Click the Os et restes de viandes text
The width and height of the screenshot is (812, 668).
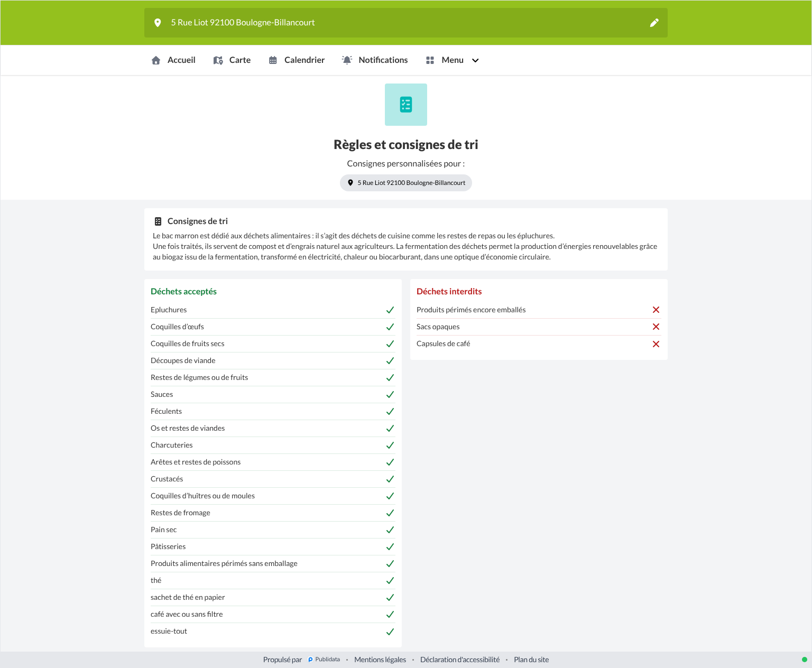[x=188, y=428]
